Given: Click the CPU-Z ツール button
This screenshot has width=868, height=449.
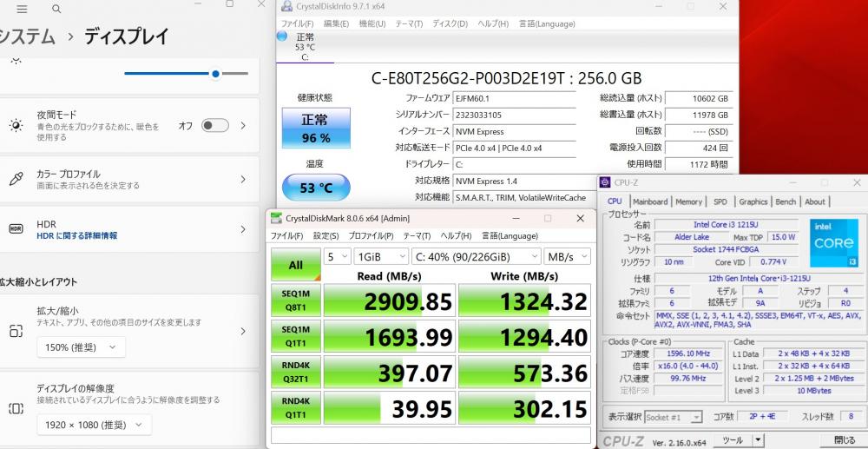Looking at the screenshot, I should (733, 440).
